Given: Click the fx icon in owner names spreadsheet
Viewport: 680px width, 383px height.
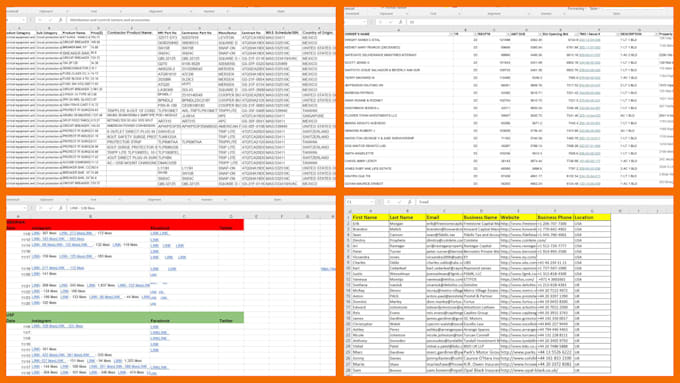Looking at the screenshot, I should (x=400, y=22).
